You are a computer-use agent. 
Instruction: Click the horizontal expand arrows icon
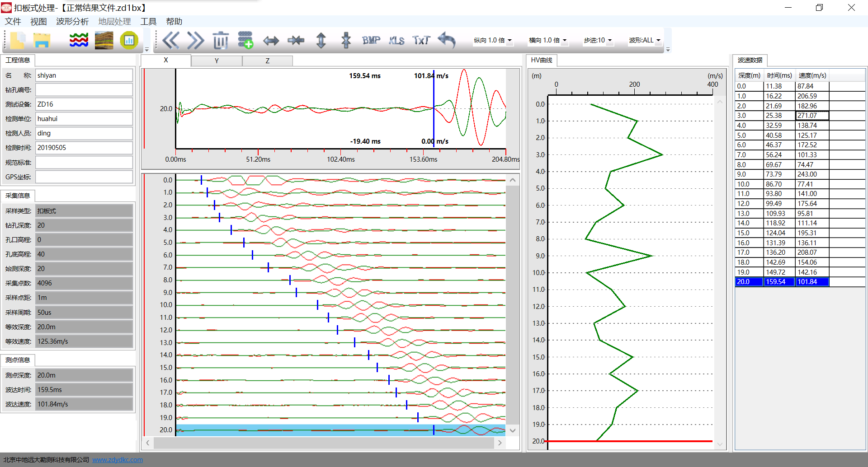[x=271, y=41]
